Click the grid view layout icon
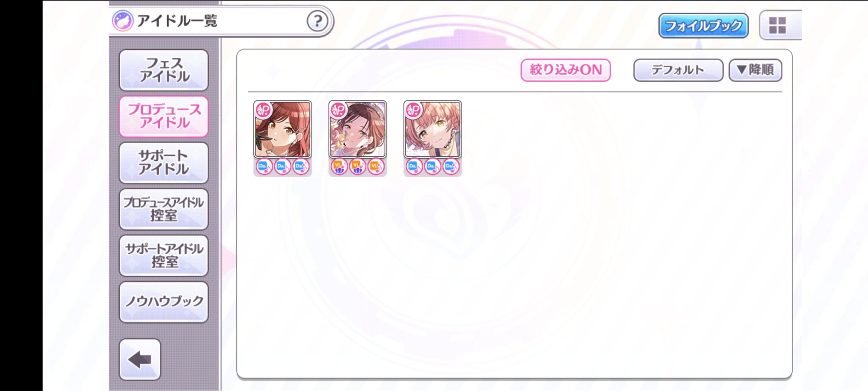The width and height of the screenshot is (868, 391). pyautogui.click(x=777, y=25)
